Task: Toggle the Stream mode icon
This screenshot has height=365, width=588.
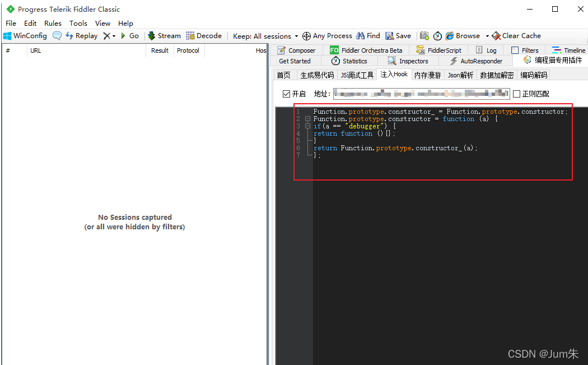Action: (x=152, y=36)
